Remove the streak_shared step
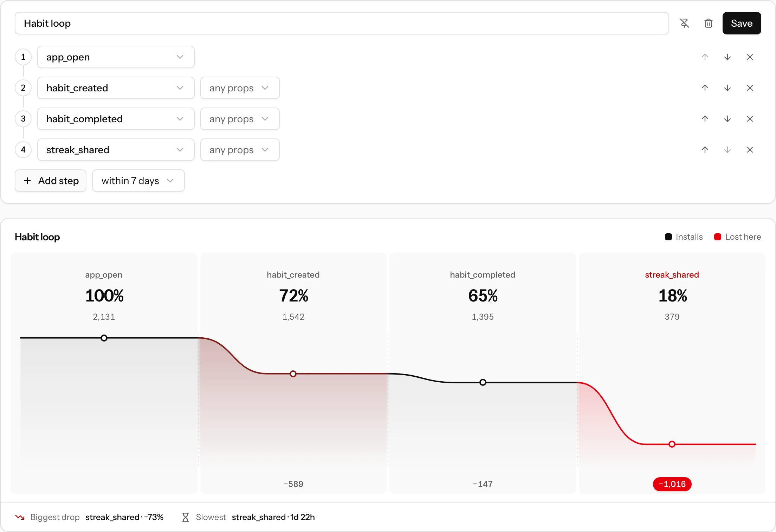 coord(750,150)
